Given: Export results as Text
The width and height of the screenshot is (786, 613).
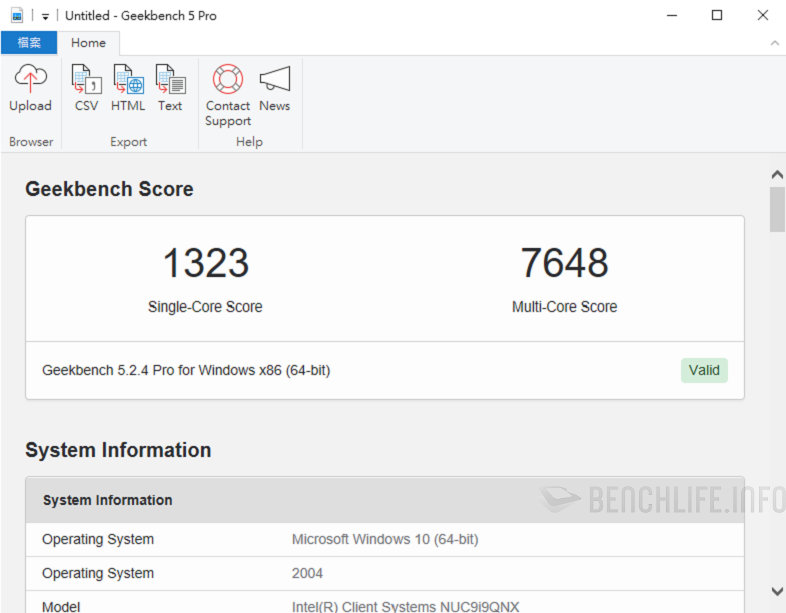Looking at the screenshot, I should [170, 88].
